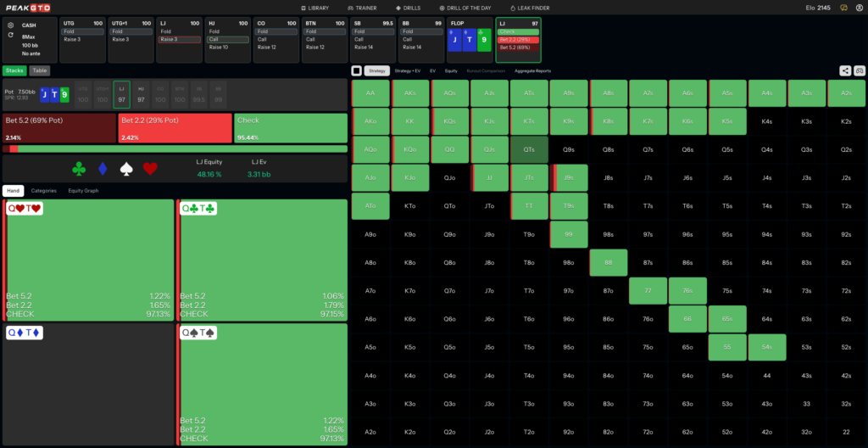The height and width of the screenshot is (448, 868).
Task: Select Fold in UTG+1 panel
Action: click(131, 31)
